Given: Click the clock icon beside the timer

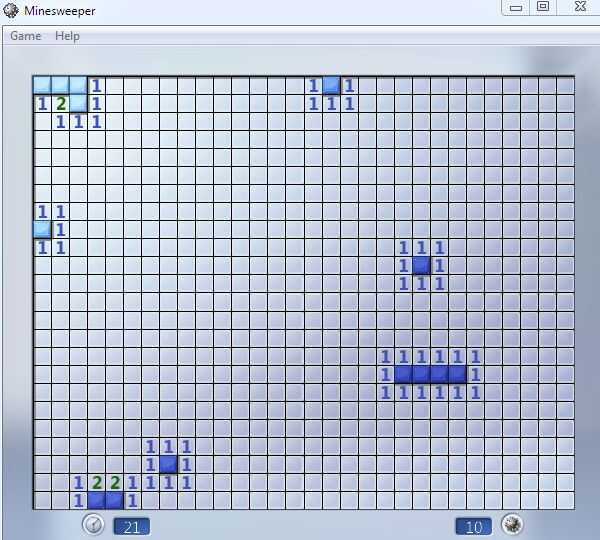Looking at the screenshot, I should click(93, 524).
